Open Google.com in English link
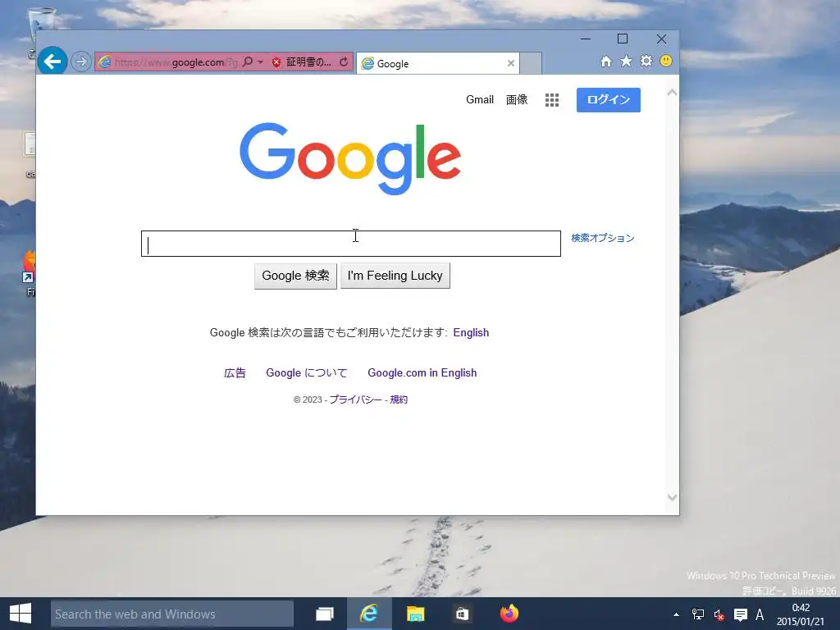 point(422,373)
